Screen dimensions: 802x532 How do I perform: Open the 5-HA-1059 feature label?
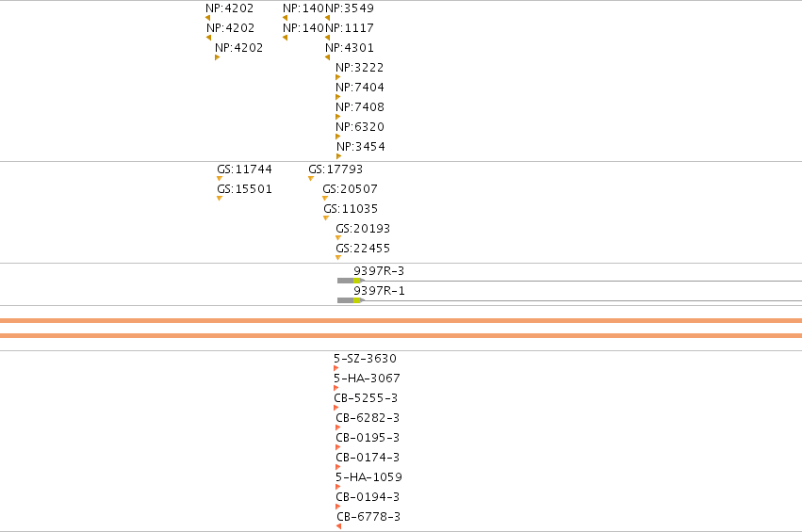coord(368,477)
